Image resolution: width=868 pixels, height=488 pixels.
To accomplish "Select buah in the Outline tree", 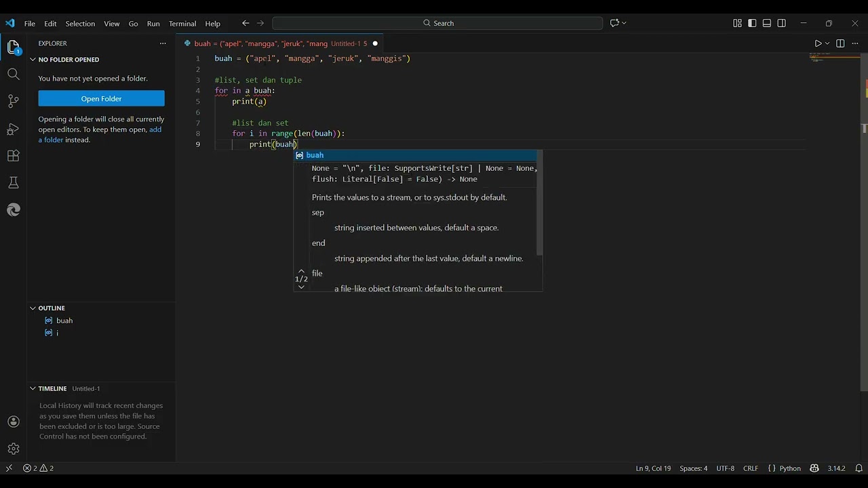I will click(64, 321).
